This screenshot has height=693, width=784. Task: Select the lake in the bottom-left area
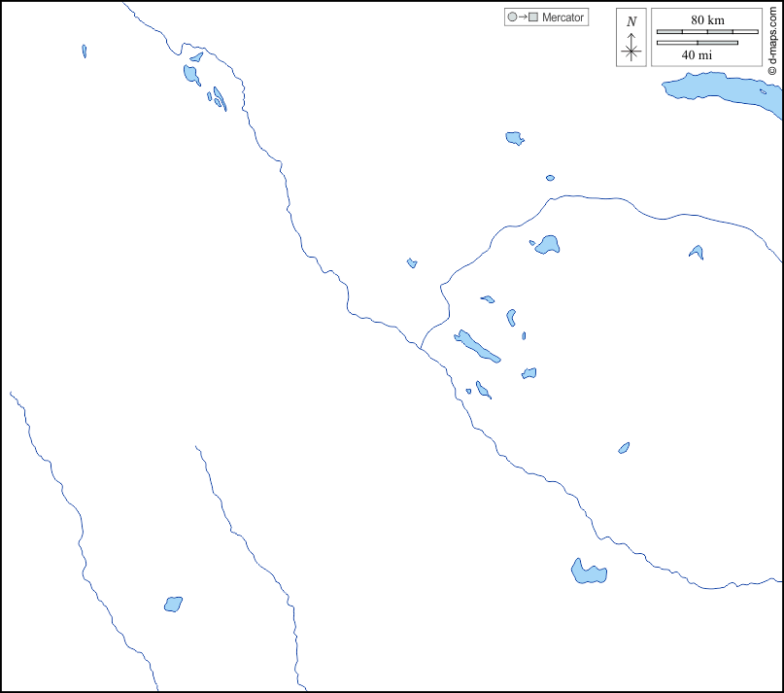point(173,604)
